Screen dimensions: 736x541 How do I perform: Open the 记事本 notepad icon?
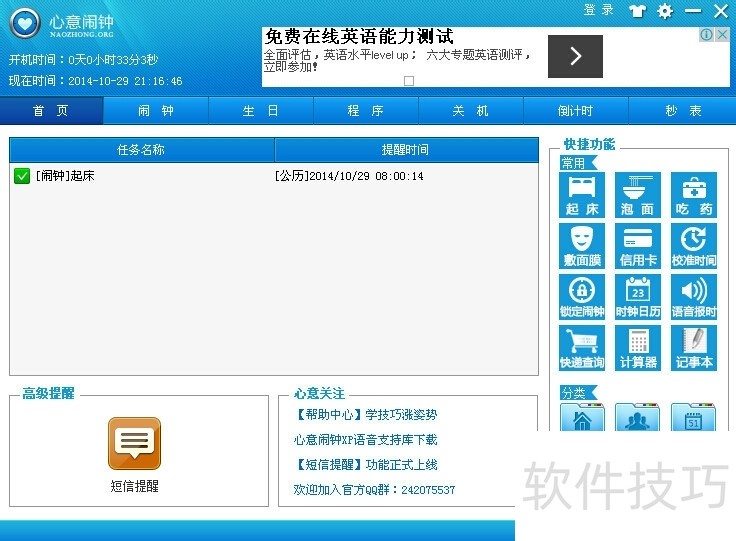coord(694,348)
